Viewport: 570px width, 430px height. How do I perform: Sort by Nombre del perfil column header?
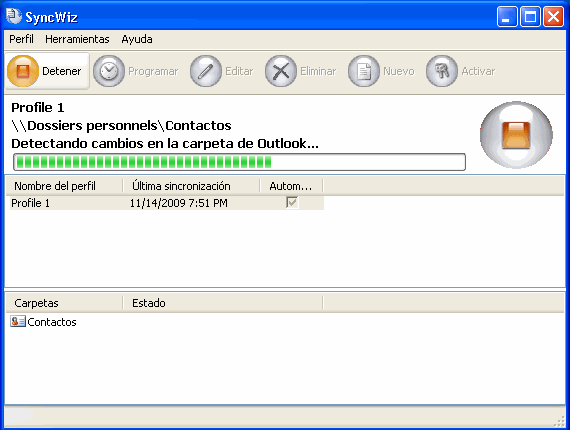64,186
